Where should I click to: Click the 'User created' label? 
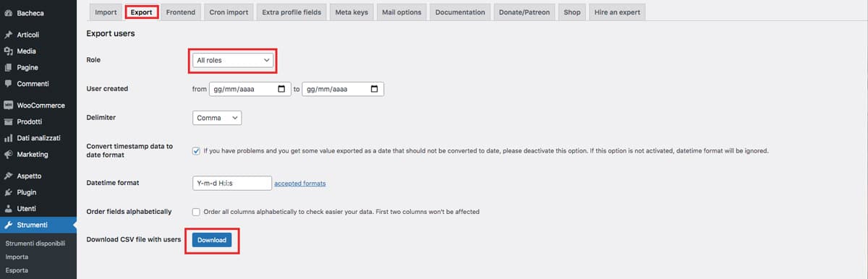(107, 89)
